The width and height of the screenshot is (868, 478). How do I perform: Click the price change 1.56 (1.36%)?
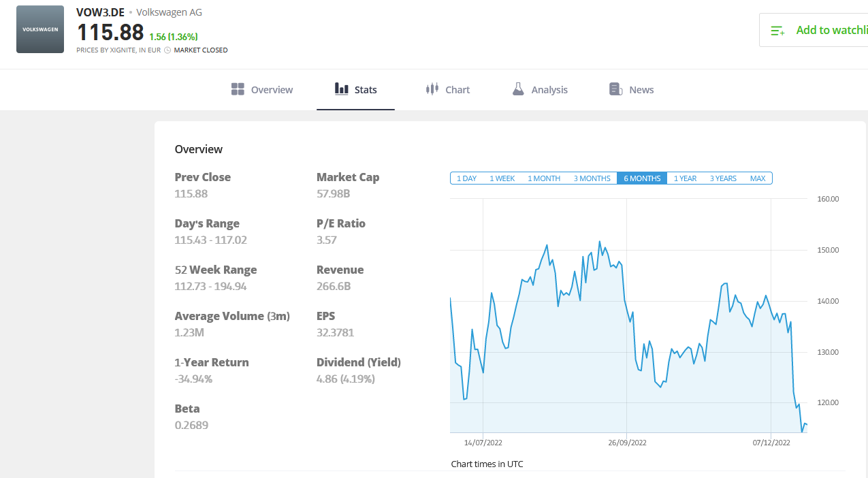pyautogui.click(x=174, y=37)
